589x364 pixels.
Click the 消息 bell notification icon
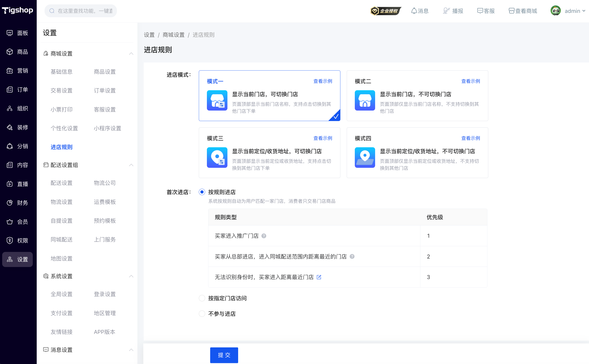414,11
